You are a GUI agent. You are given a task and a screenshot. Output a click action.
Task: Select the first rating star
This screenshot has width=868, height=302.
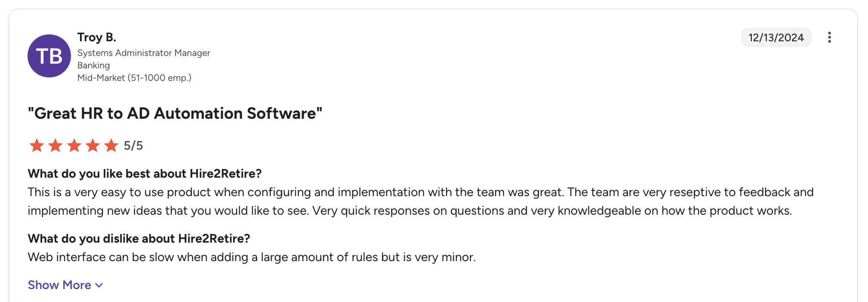tap(37, 145)
